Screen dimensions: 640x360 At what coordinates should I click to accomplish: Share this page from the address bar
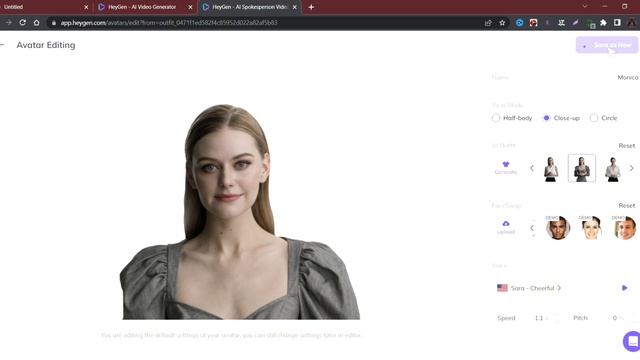(x=488, y=23)
